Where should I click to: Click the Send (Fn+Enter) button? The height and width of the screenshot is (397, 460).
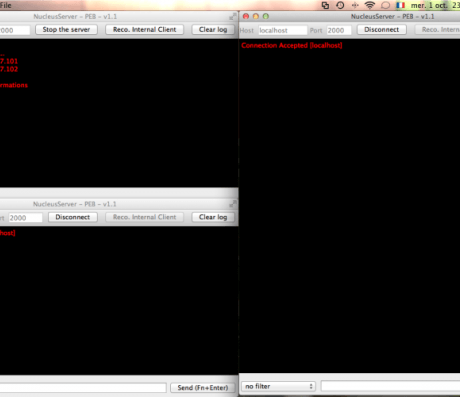coord(203,388)
